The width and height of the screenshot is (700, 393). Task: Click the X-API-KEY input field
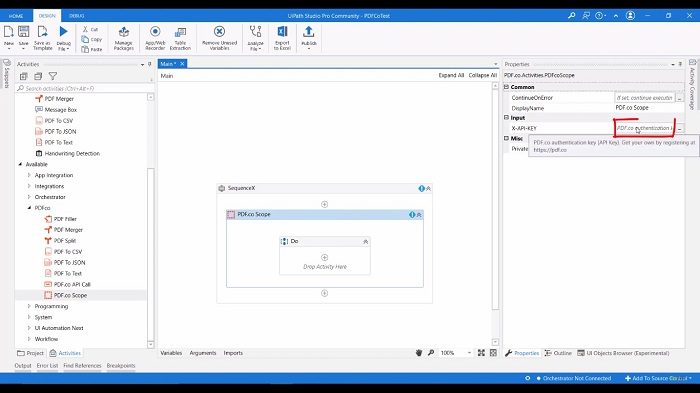[644, 128]
